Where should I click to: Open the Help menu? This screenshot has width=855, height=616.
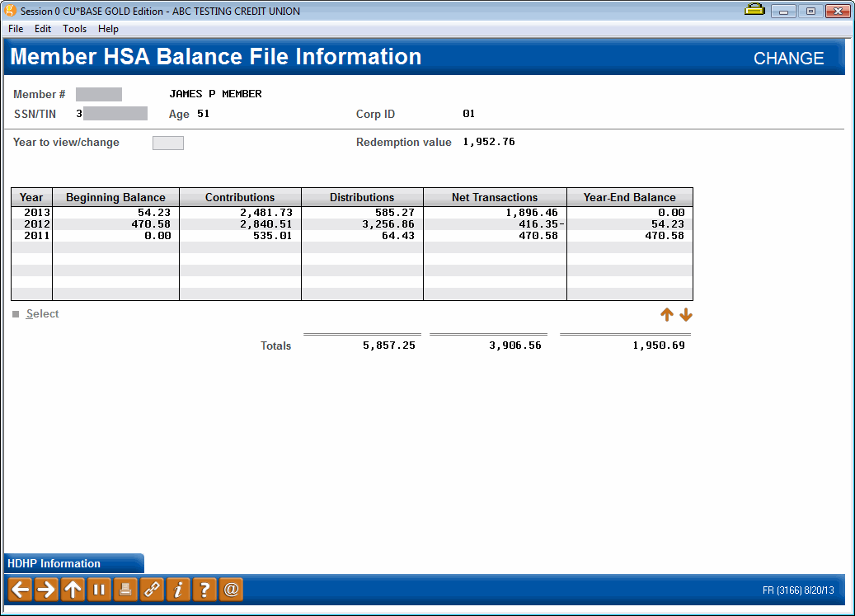[108, 28]
